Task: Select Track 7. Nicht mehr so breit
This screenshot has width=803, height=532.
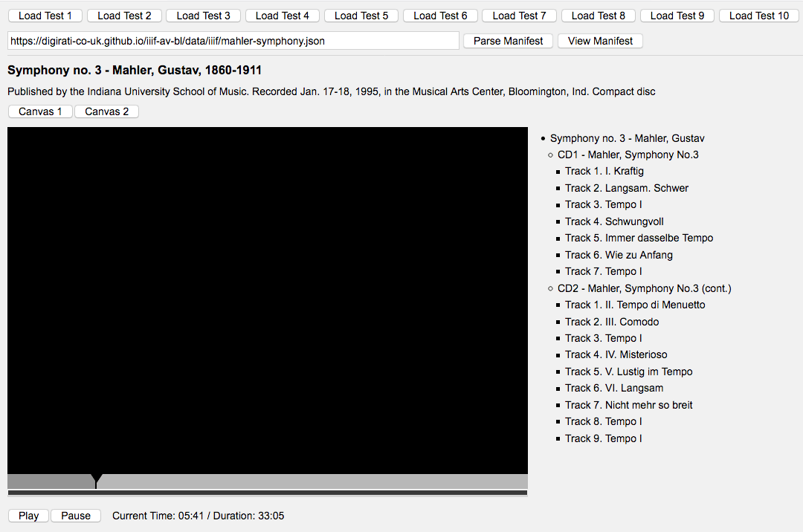Action: 628,405
